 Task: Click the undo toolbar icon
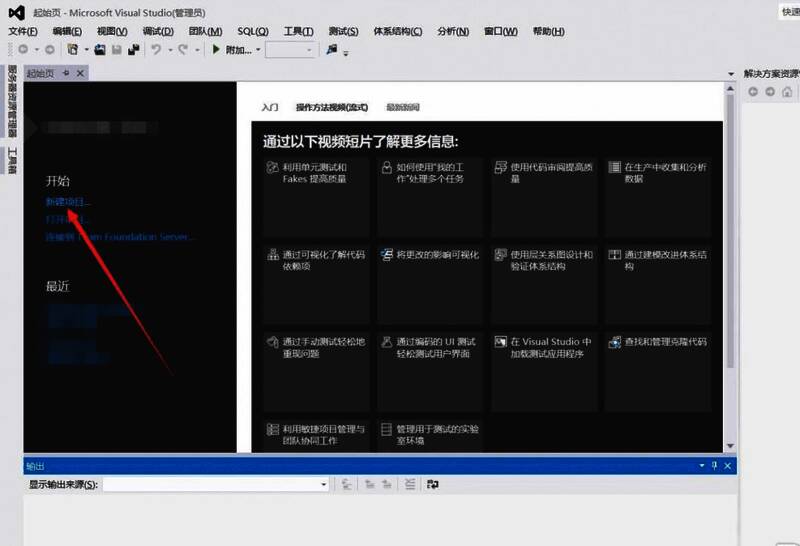point(156,49)
